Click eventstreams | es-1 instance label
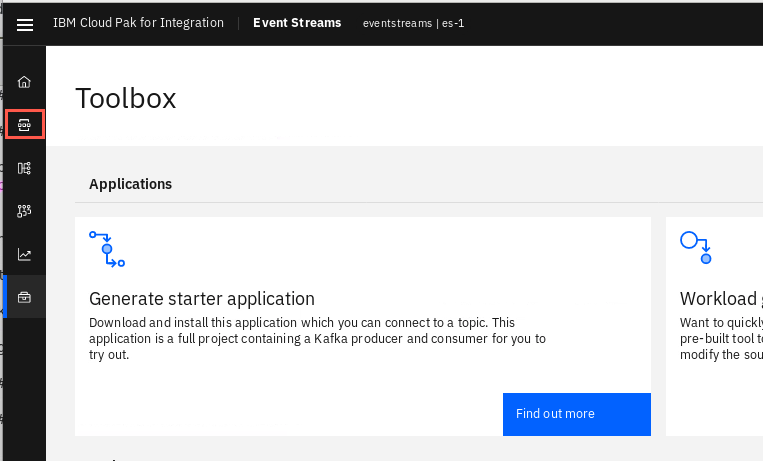The image size is (763, 461). pos(413,23)
